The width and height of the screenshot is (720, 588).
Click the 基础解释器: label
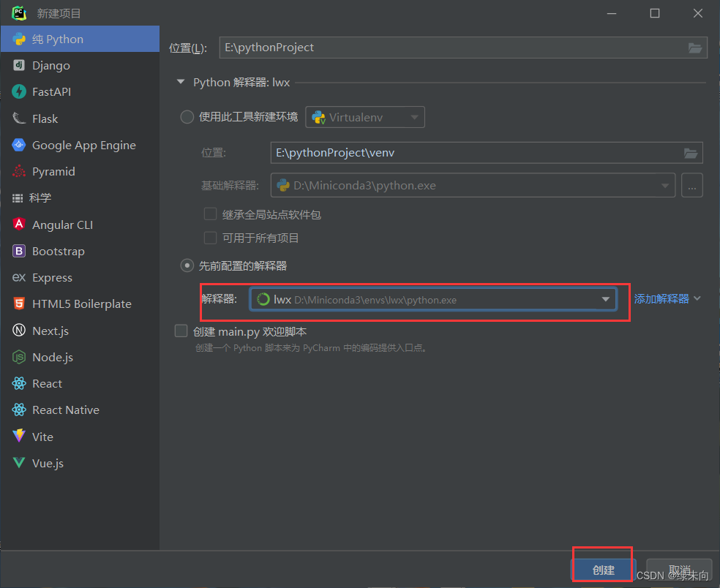(230, 186)
